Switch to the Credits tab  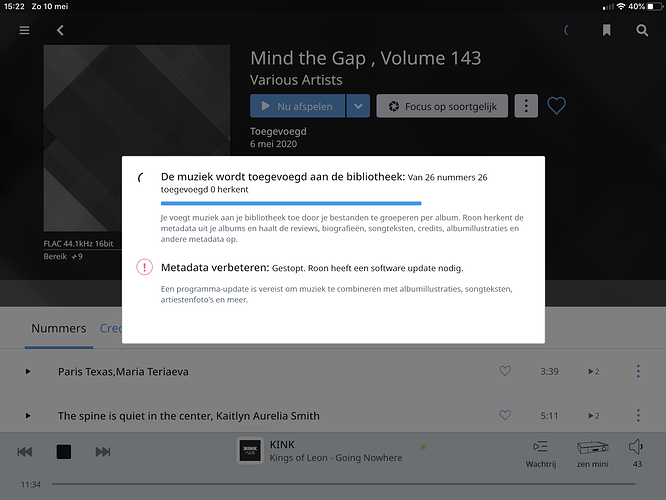point(110,328)
